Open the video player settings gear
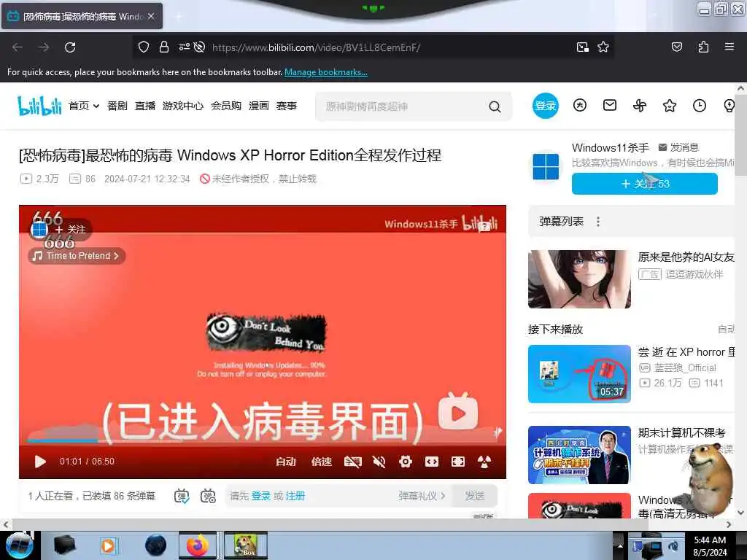The width and height of the screenshot is (747, 560). pyautogui.click(x=406, y=462)
